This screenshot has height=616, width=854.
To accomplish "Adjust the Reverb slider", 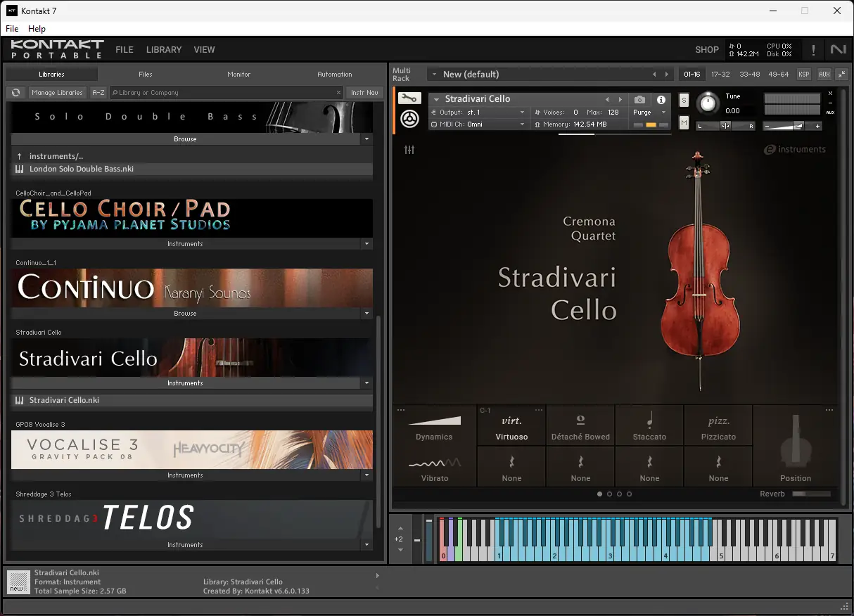I will coord(811,494).
